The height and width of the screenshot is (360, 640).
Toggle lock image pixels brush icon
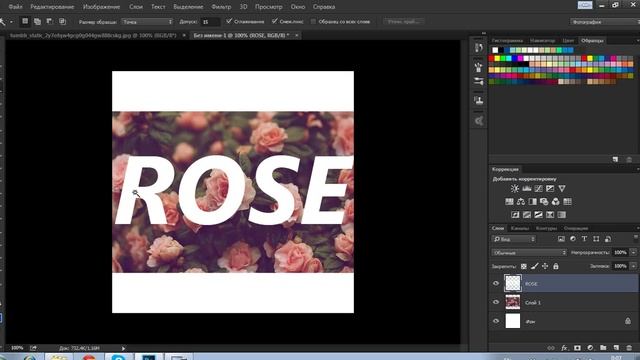tap(534, 266)
